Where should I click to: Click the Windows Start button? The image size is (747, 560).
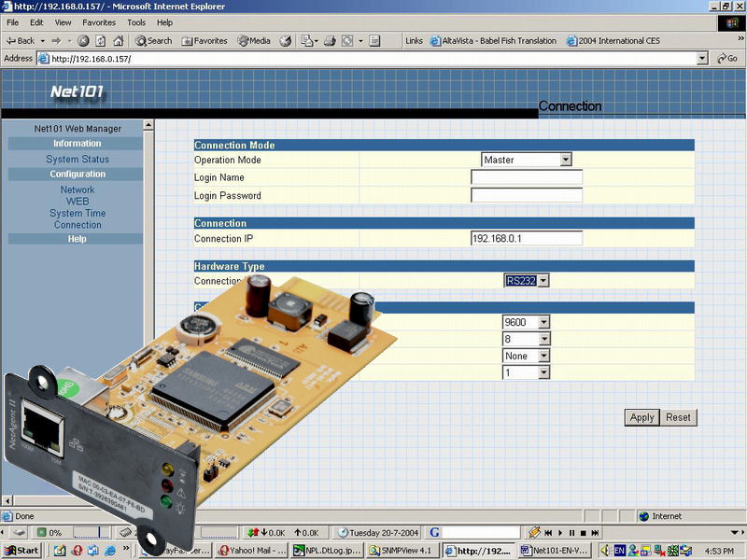coord(21,551)
